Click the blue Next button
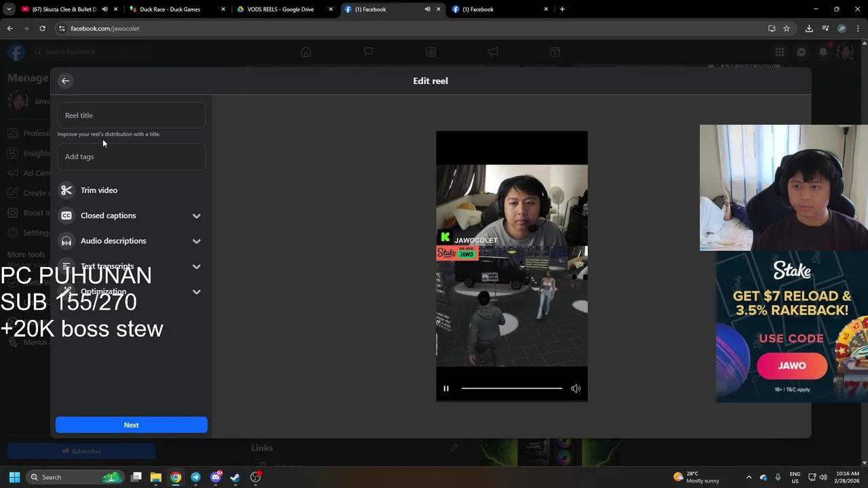The image size is (868, 488). (132, 425)
